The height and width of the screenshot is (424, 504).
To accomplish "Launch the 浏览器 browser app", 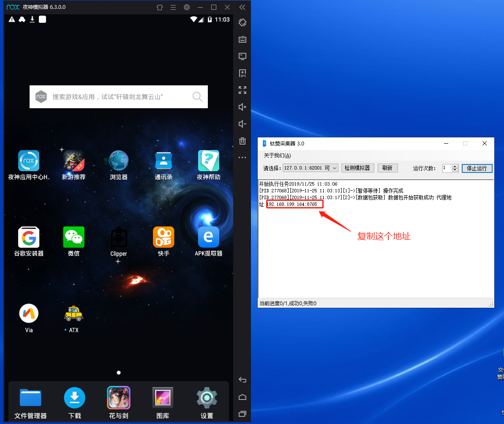I will click(119, 161).
